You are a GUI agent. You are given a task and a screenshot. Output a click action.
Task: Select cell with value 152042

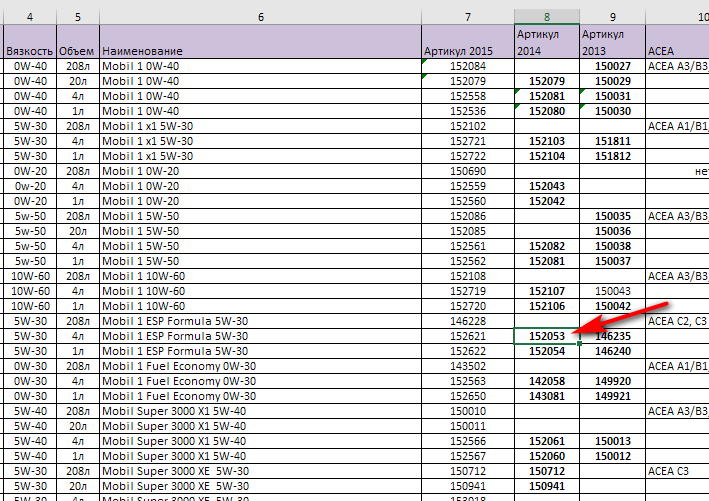(x=547, y=201)
